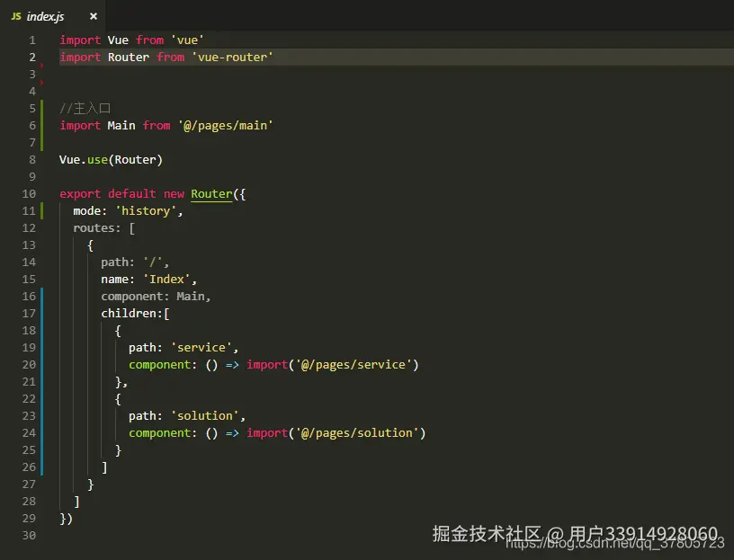
Task: Click the 'history' mode value
Action: coord(146,211)
